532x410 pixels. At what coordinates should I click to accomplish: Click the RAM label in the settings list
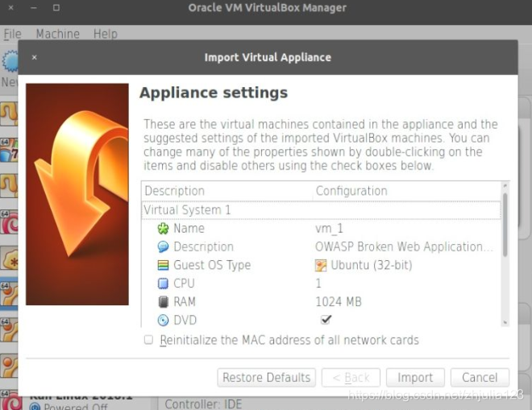coord(185,302)
